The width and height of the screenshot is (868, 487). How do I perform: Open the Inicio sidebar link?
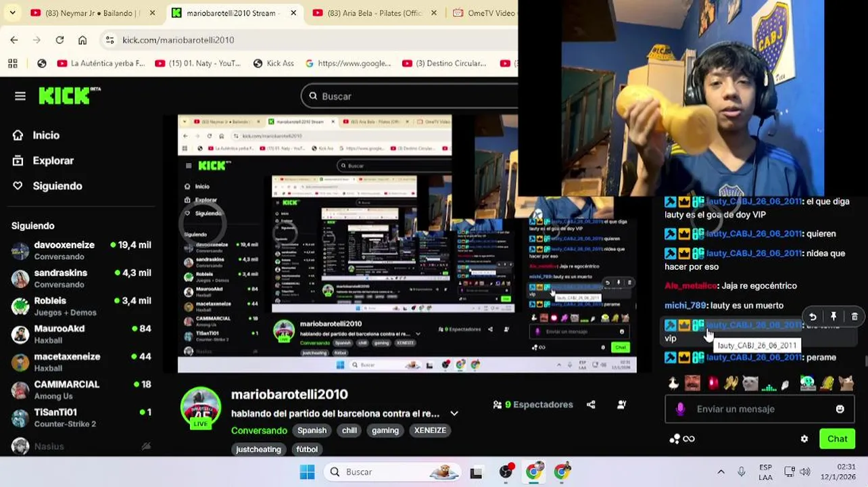[46, 135]
